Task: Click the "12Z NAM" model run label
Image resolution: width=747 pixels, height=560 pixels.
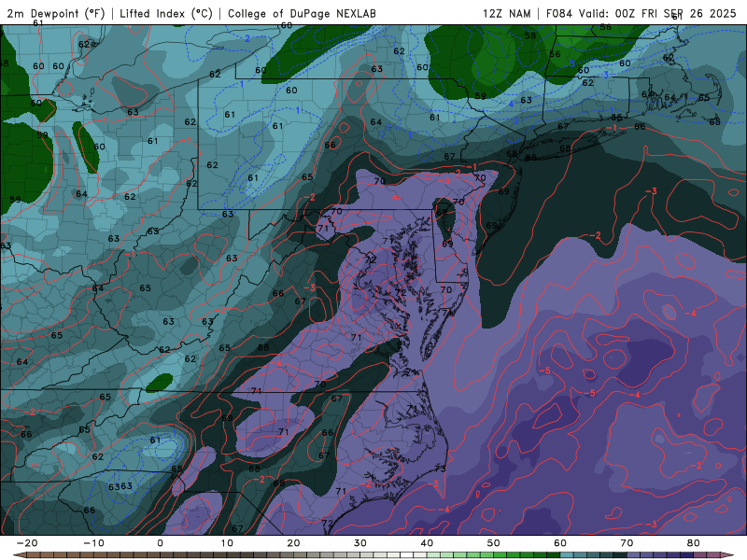Action: (x=506, y=13)
